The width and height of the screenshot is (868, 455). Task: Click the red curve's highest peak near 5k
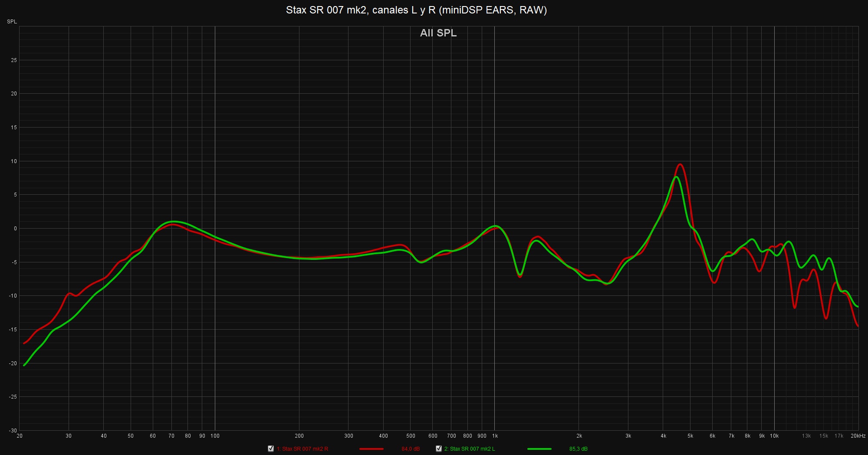(680, 164)
